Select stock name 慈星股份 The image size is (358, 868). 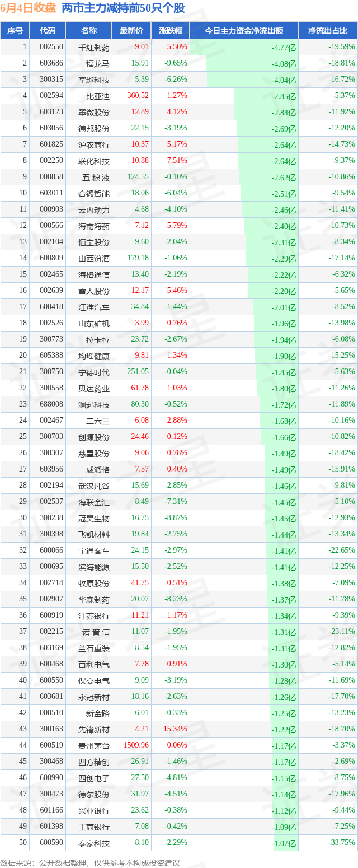point(94,453)
